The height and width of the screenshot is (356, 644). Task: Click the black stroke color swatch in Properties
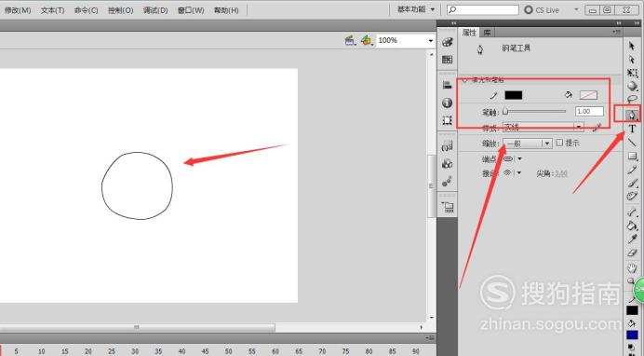point(514,95)
